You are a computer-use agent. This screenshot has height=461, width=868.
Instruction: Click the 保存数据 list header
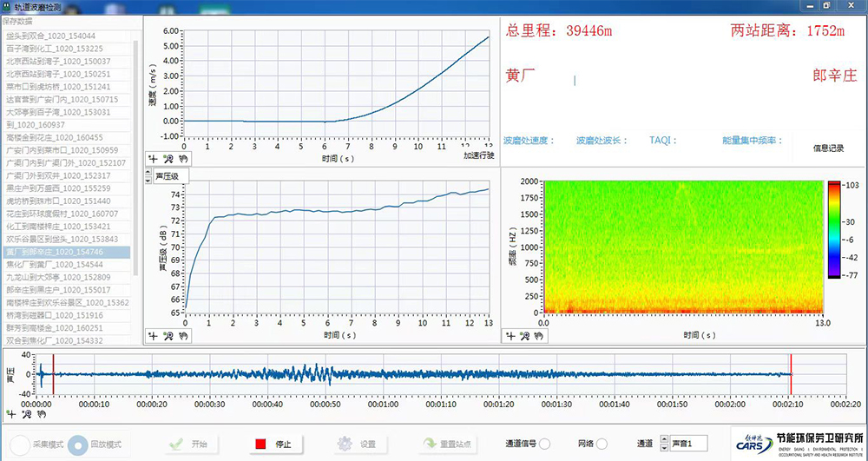tap(17, 22)
